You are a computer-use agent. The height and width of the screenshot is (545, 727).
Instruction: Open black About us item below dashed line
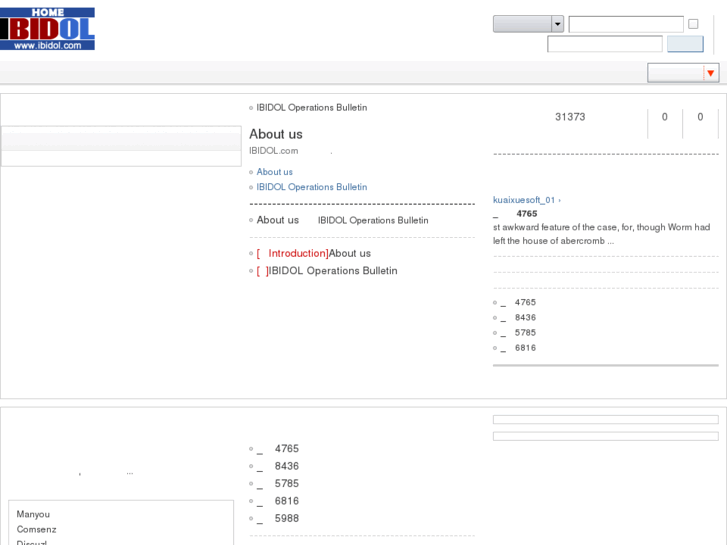278,220
